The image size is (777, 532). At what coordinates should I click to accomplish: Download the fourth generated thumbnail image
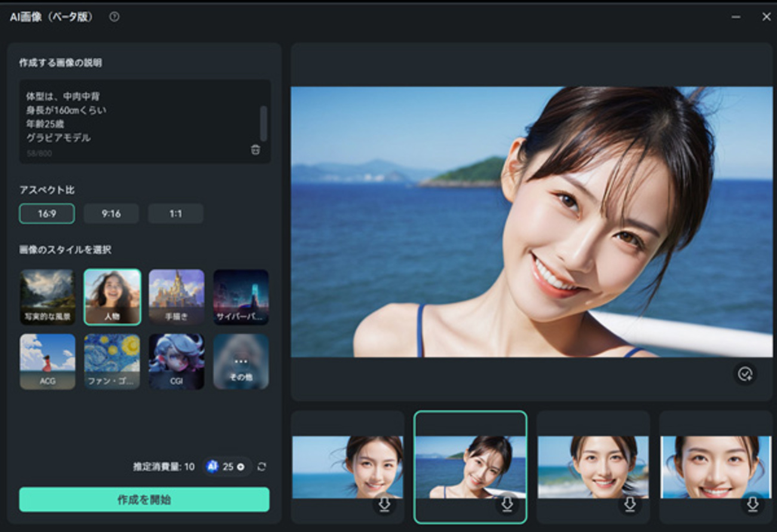tap(752, 505)
